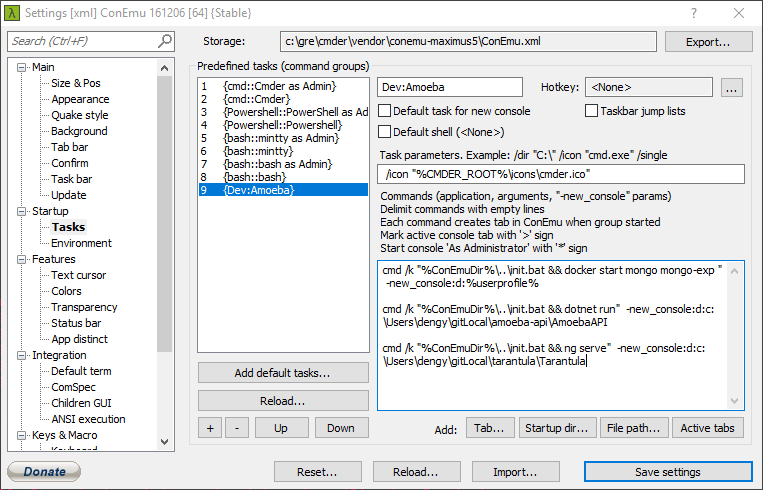The height and width of the screenshot is (490, 763).
Task: Open Default term settings page
Action: 81,371
